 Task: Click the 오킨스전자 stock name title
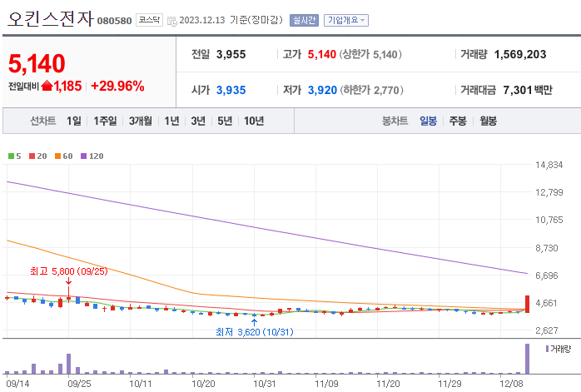tap(51, 18)
